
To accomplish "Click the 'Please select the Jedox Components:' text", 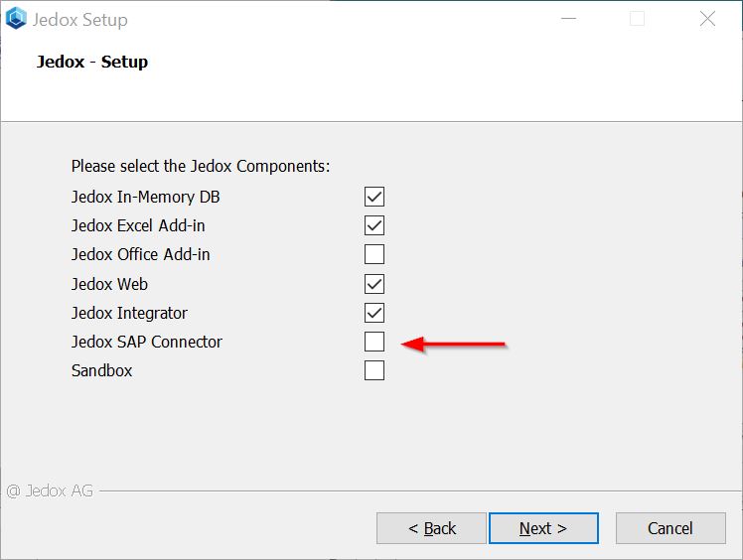I will click(x=201, y=166).
